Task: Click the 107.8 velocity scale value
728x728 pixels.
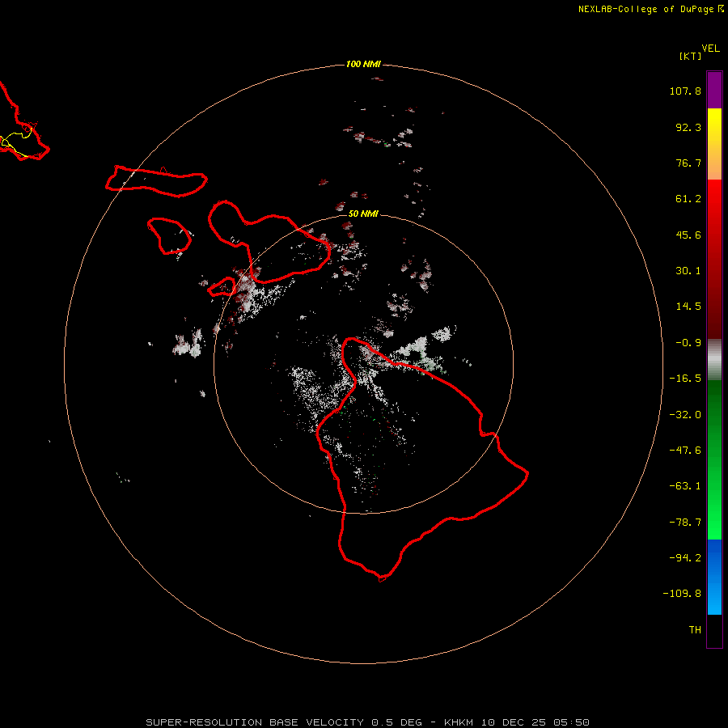Action: [685, 91]
